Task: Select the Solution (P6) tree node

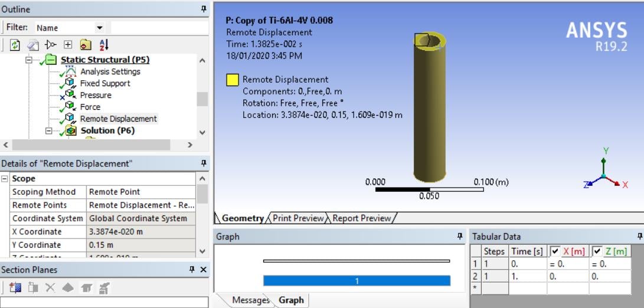Action: [107, 130]
